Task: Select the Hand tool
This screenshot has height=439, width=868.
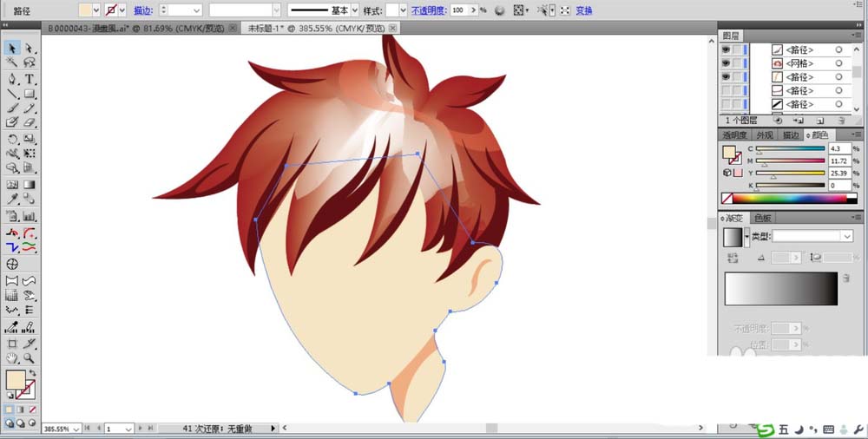Action: pyautogui.click(x=12, y=358)
